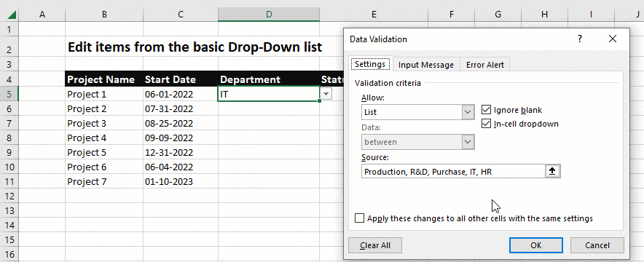
Task: Select column D header
Action: click(269, 15)
